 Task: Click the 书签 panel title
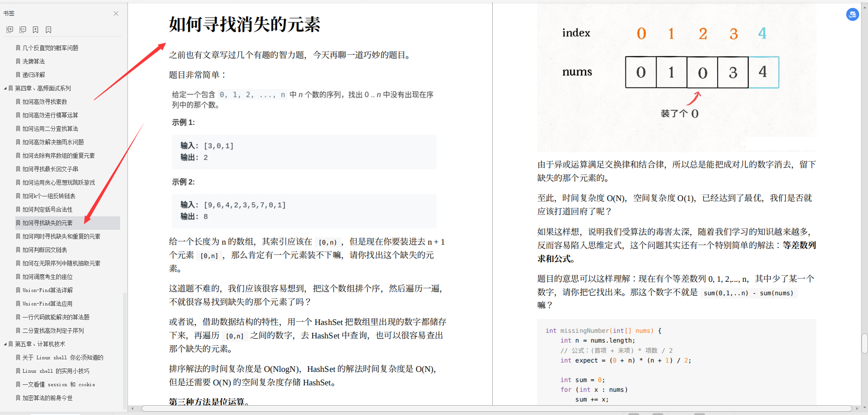point(9,13)
